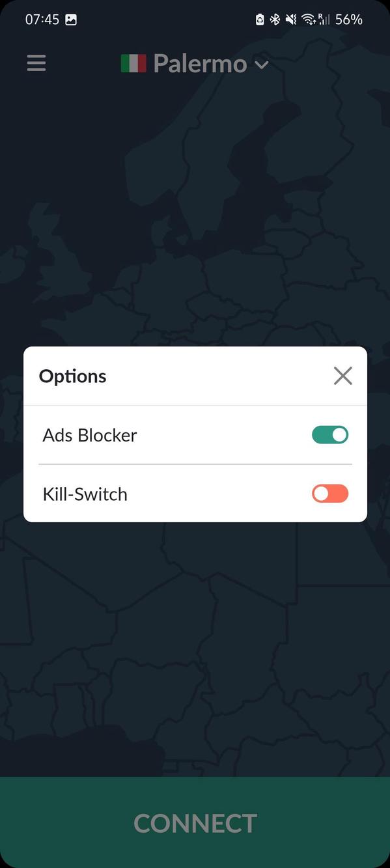Tap the muted sound icon
The height and width of the screenshot is (868, 390).
291,19
